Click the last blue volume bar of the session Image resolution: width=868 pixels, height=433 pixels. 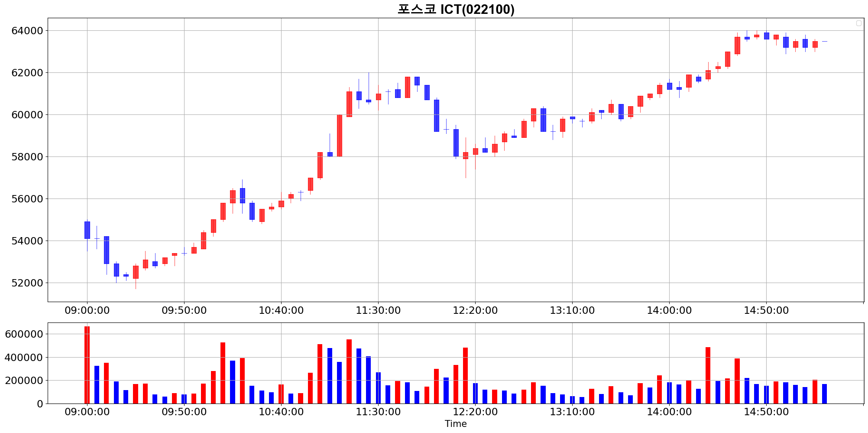click(x=824, y=394)
